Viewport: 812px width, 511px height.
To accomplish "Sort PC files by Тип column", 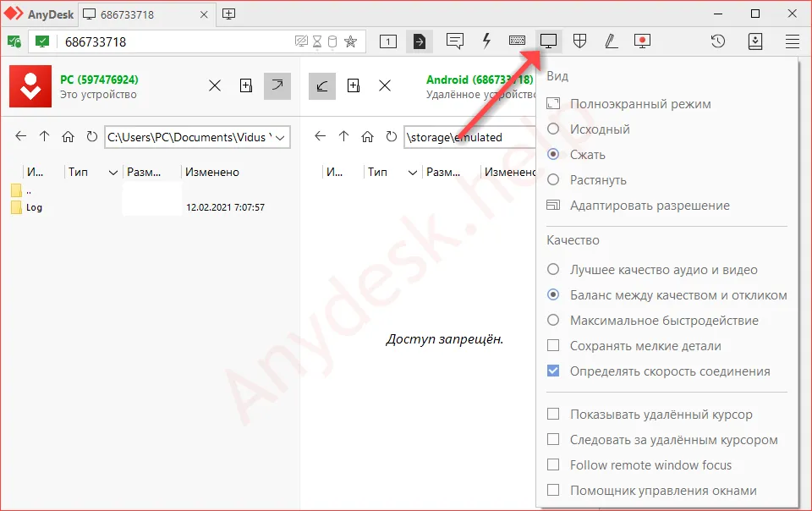I will tap(78, 172).
